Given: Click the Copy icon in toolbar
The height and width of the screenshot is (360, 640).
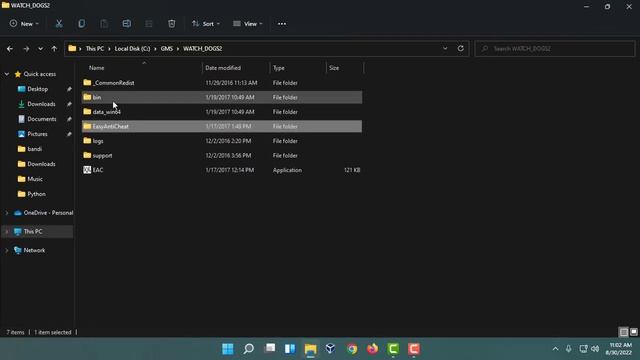Looking at the screenshot, I should tap(82, 24).
